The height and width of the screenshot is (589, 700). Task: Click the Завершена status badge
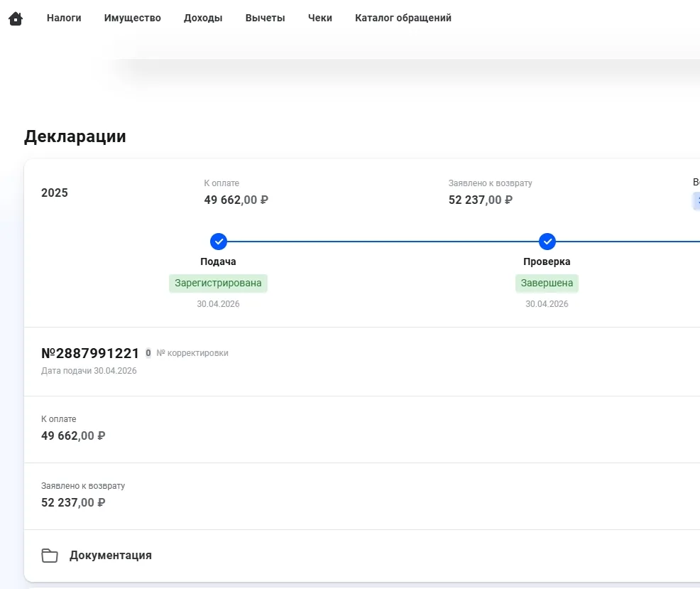point(547,283)
